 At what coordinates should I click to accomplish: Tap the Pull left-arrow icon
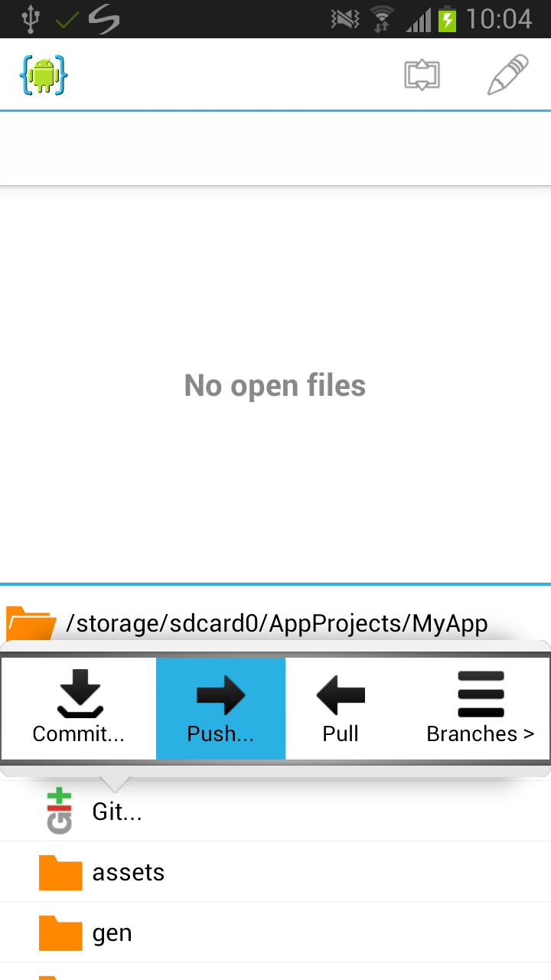click(x=341, y=694)
